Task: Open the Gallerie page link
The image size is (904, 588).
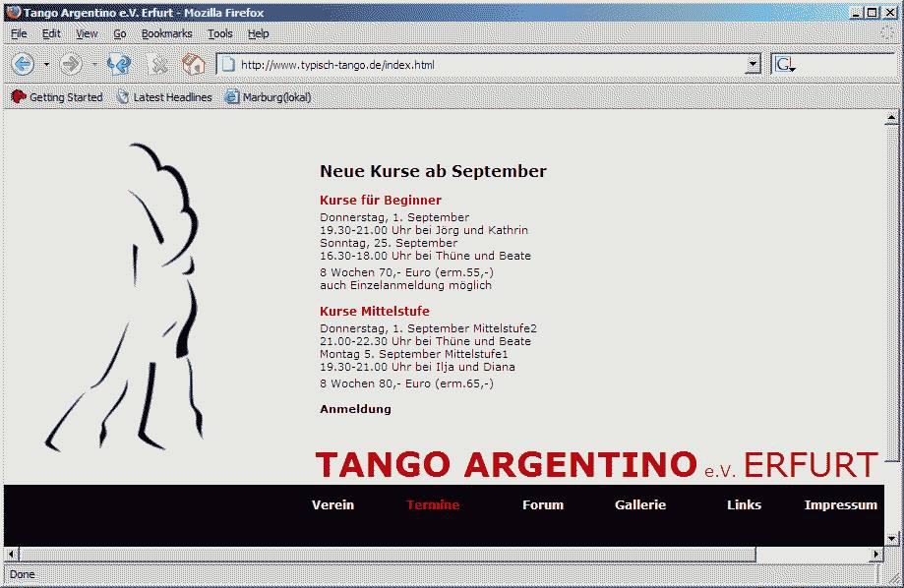Action: point(640,505)
